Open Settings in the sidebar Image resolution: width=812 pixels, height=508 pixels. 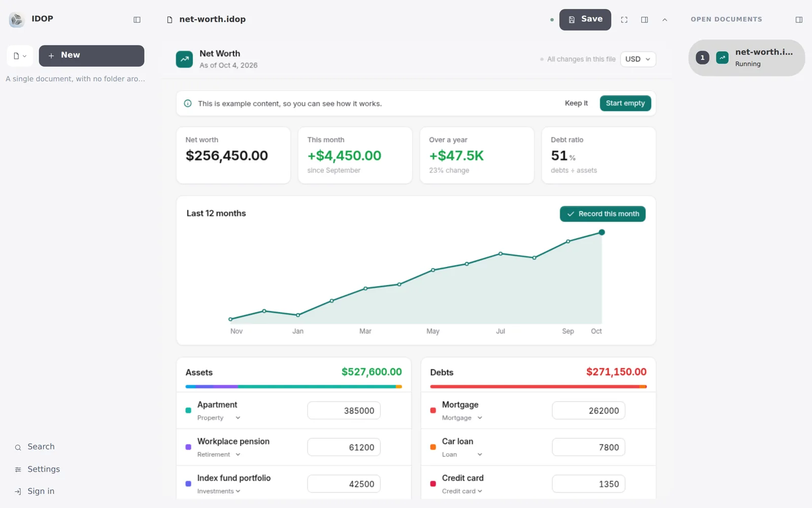click(44, 469)
